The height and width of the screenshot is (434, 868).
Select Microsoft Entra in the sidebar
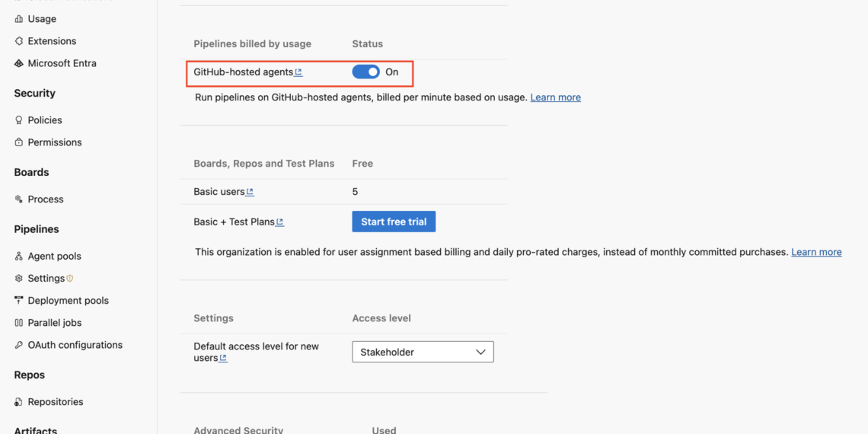[62, 63]
